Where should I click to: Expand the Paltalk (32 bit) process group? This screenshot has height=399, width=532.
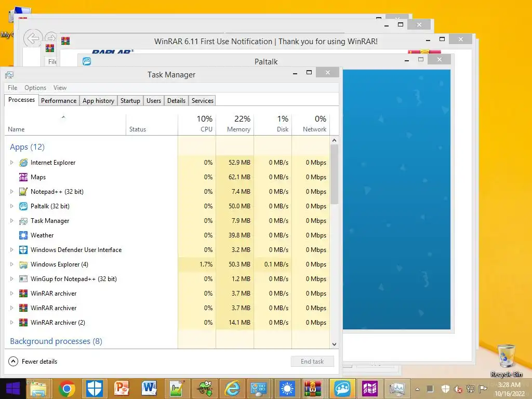pos(11,206)
